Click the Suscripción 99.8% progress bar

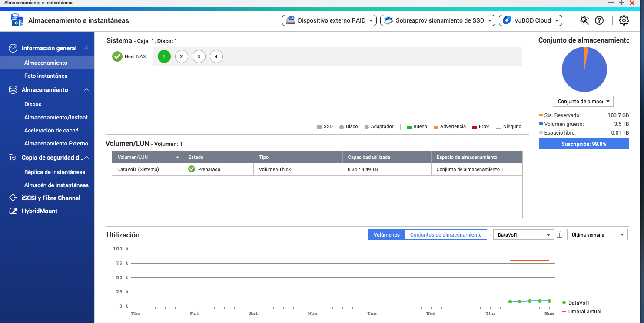584,144
